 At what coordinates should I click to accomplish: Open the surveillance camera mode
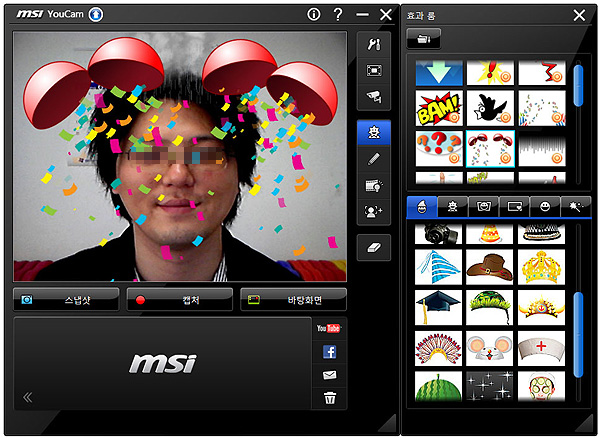(373, 97)
